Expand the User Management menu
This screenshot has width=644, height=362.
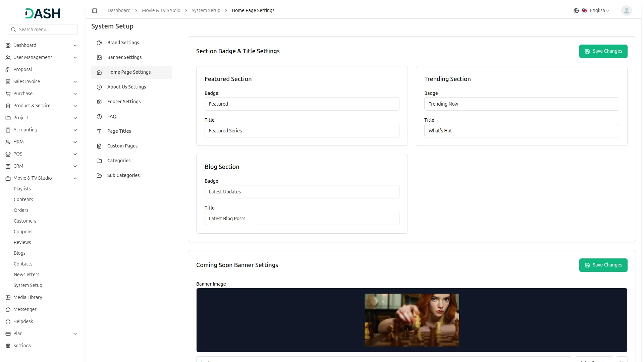click(74, 58)
